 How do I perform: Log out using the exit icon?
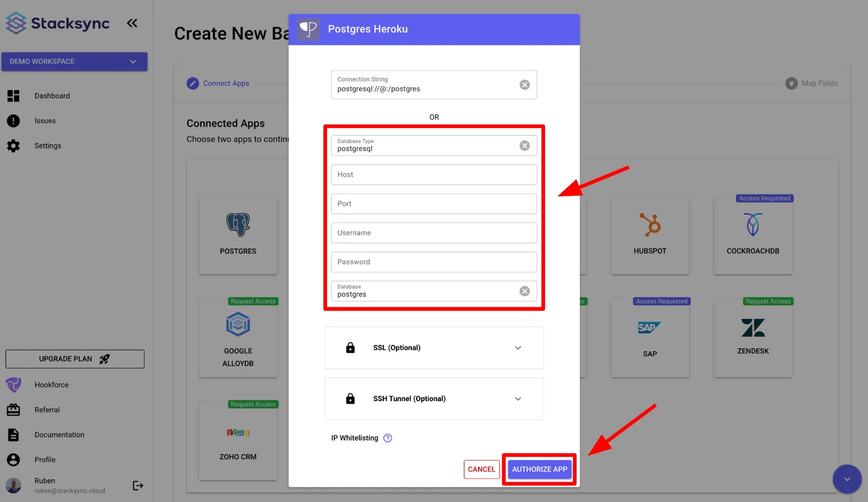(138, 486)
